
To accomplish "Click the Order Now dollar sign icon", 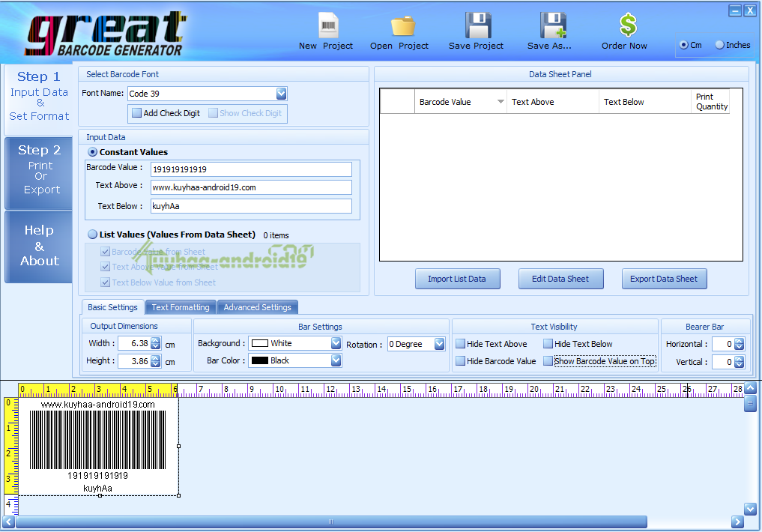I will coord(628,25).
